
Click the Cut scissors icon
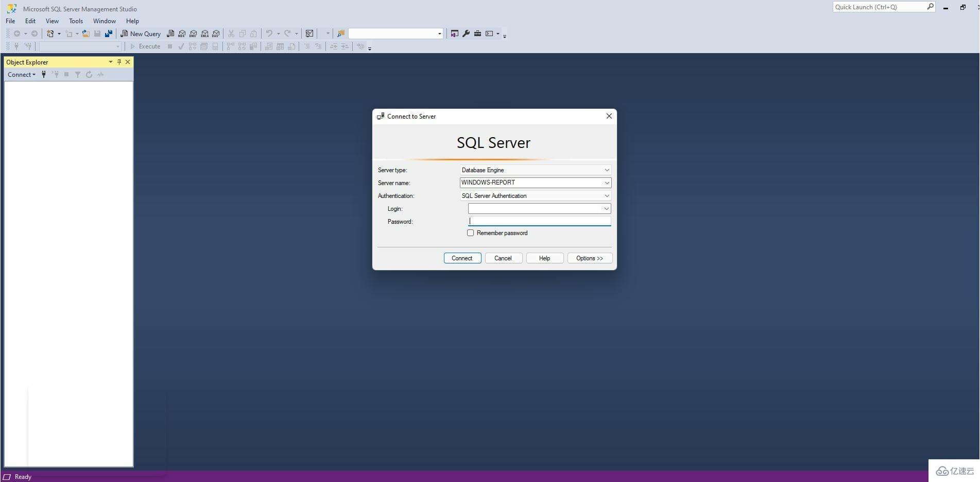tap(231, 34)
